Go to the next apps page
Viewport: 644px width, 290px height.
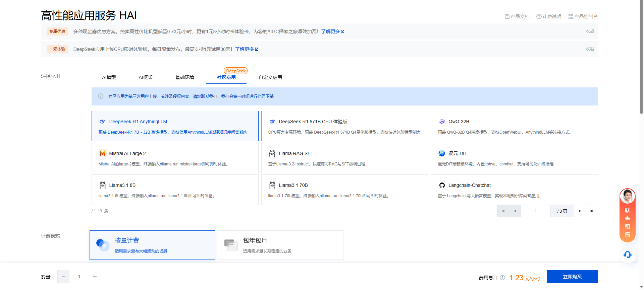click(580, 211)
